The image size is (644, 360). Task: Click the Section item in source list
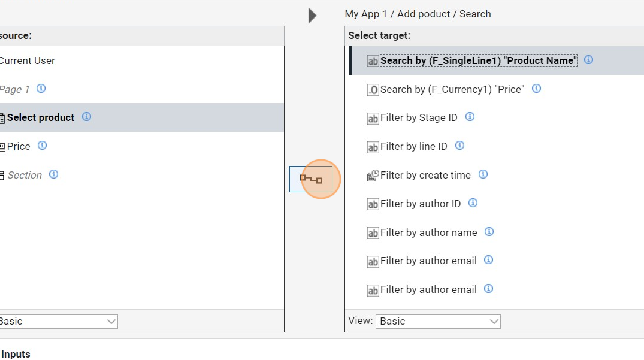tap(24, 175)
